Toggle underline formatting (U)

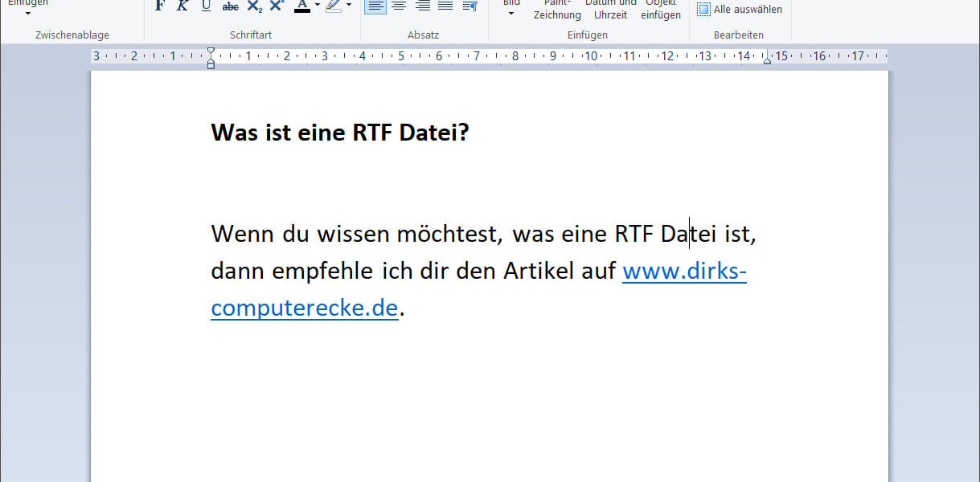coord(206,6)
